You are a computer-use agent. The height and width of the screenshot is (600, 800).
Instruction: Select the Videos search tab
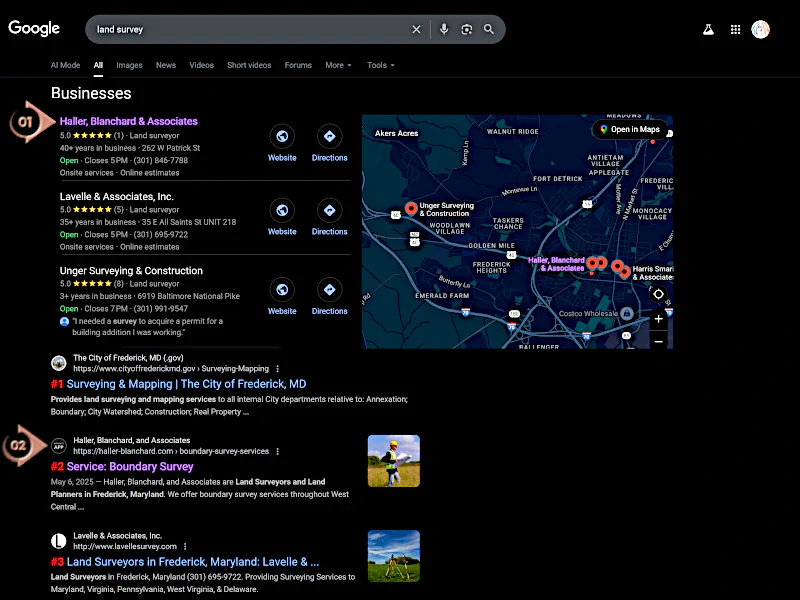pyautogui.click(x=201, y=65)
